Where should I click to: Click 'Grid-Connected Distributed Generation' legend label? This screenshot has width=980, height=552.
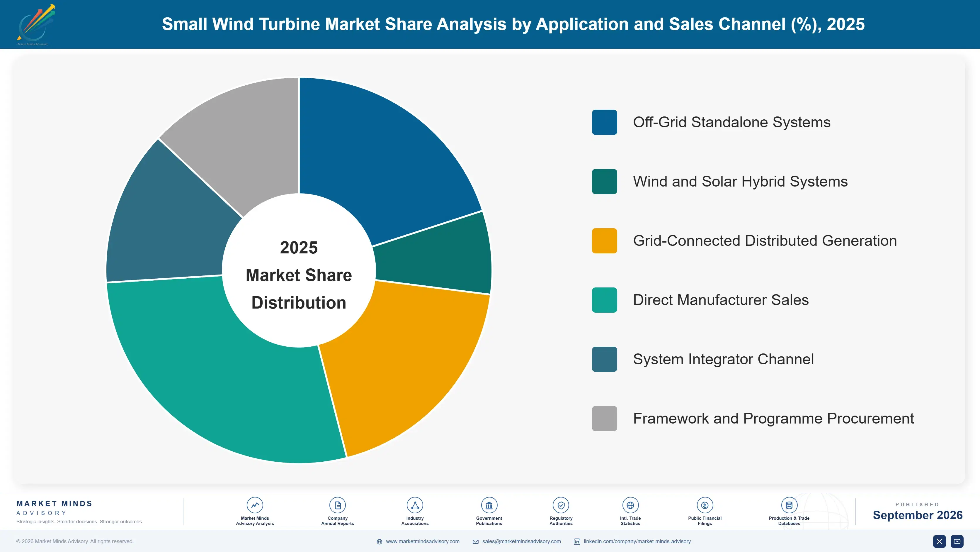point(765,241)
